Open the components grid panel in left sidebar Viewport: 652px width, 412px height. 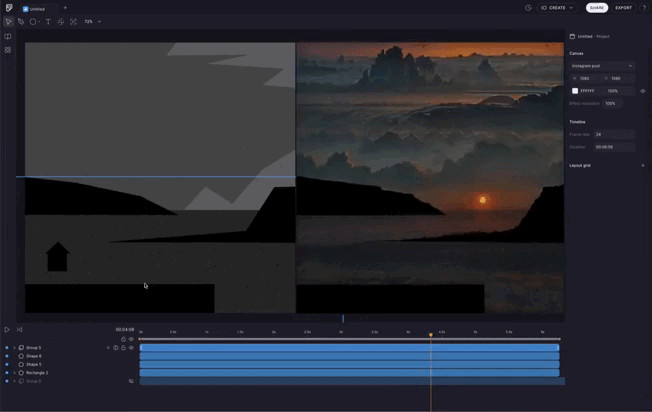tap(8, 50)
